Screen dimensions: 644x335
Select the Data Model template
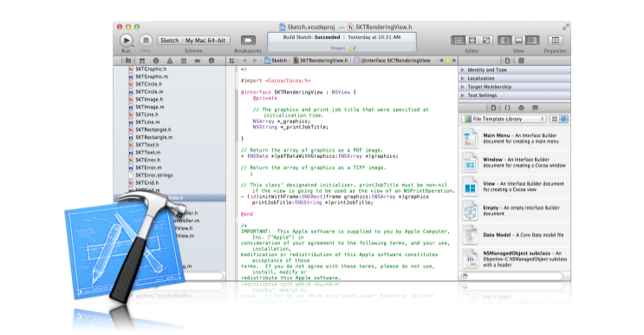pos(514,234)
